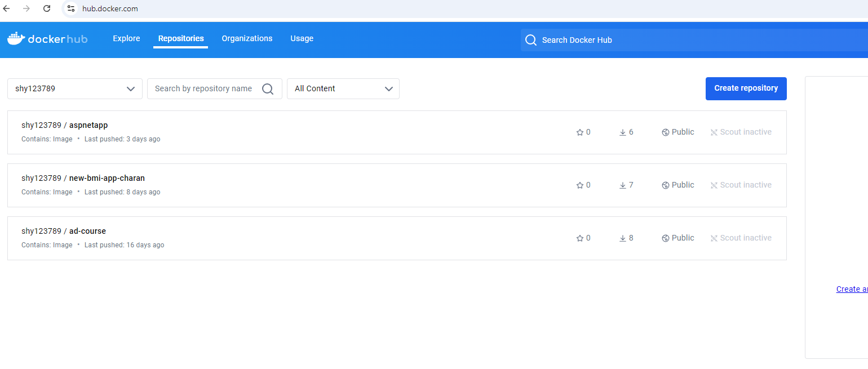This screenshot has height=369, width=868.
Task: Open site information icon in address bar
Action: click(70, 8)
